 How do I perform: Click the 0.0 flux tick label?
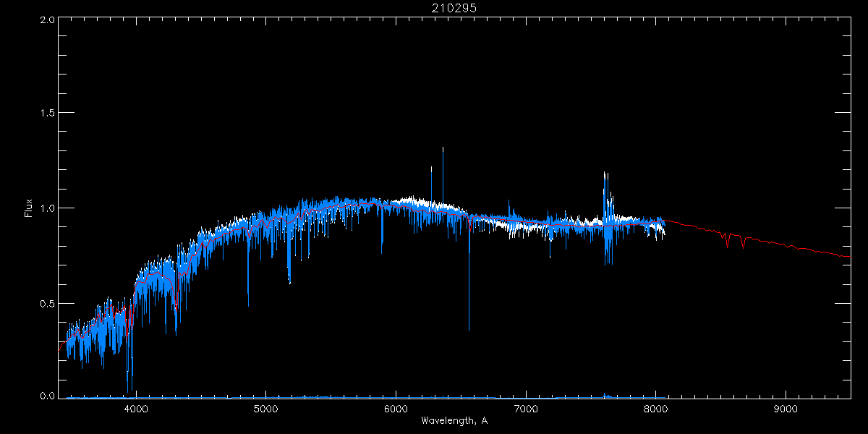47,395
